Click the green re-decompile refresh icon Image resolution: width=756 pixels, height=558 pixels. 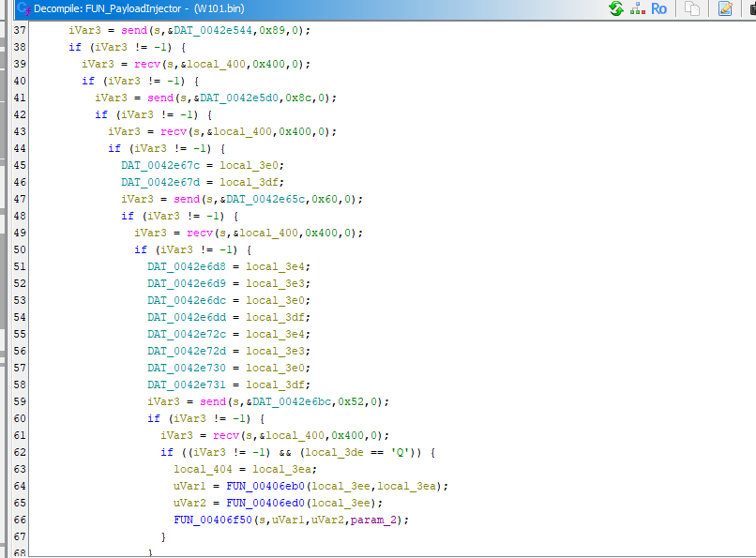pyautogui.click(x=615, y=8)
